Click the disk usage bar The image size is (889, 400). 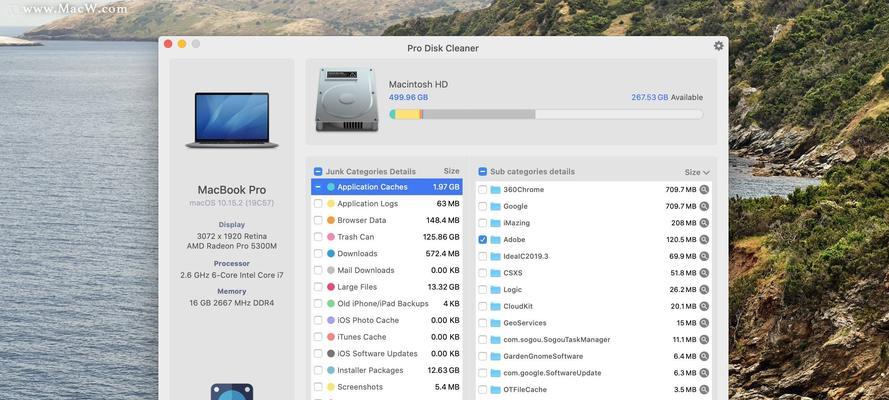[546, 114]
